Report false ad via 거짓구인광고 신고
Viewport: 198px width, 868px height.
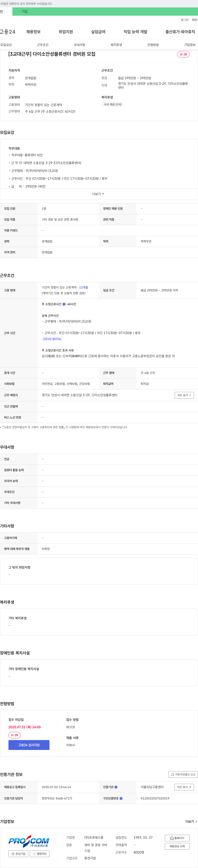click(183, 774)
